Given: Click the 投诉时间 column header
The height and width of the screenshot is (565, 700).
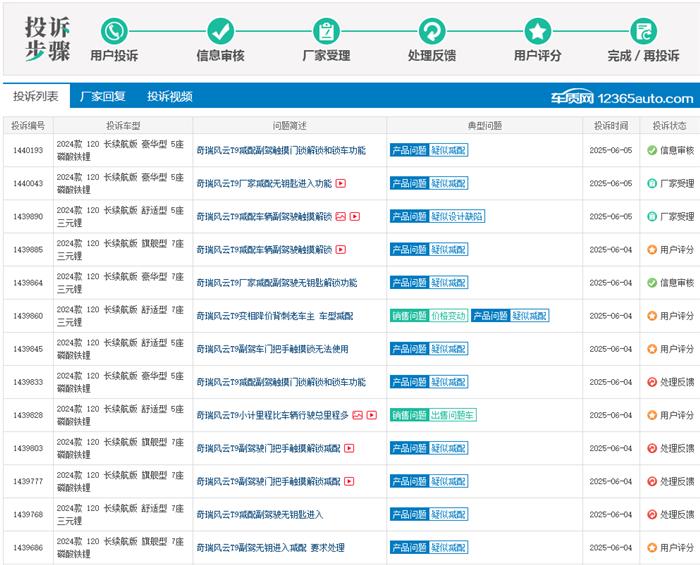Looking at the screenshot, I should pos(611,126).
